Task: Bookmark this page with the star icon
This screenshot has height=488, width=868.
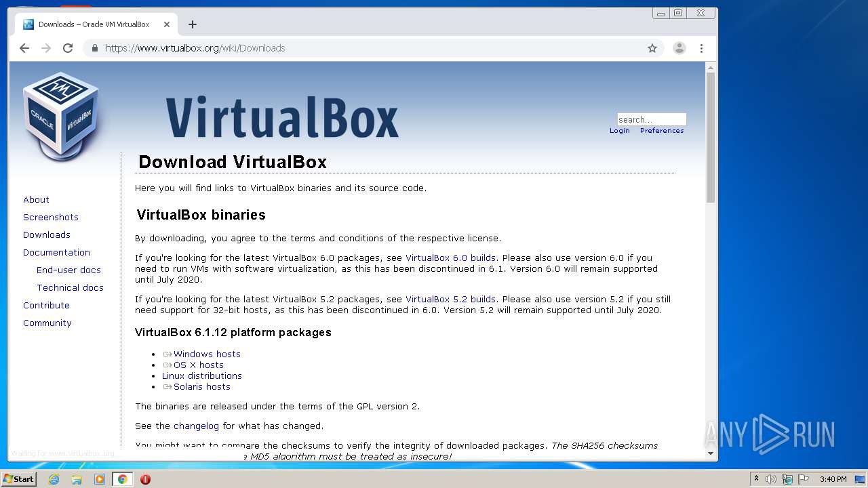Action: click(x=652, y=48)
